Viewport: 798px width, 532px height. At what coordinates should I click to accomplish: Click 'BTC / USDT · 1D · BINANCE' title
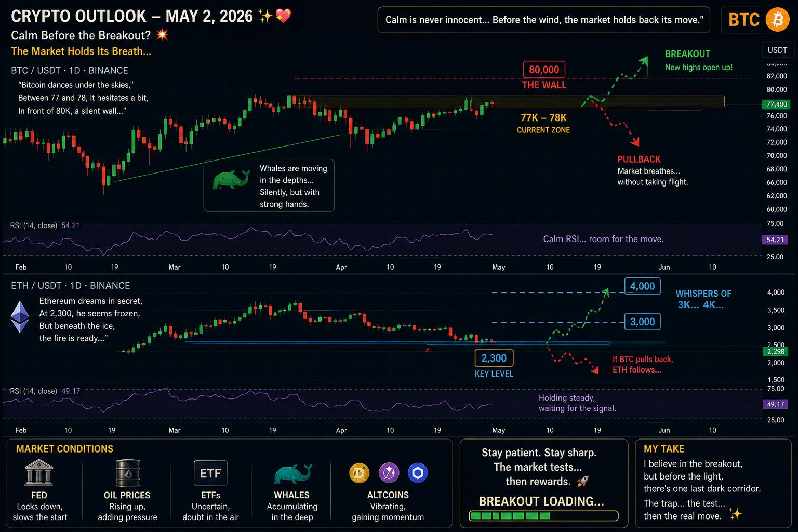pyautogui.click(x=70, y=70)
